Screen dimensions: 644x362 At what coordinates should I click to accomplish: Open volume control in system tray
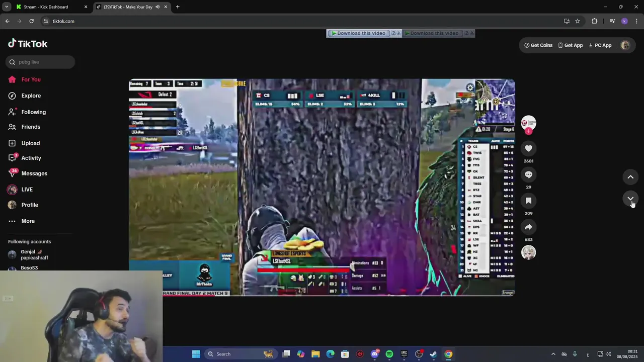point(608,354)
